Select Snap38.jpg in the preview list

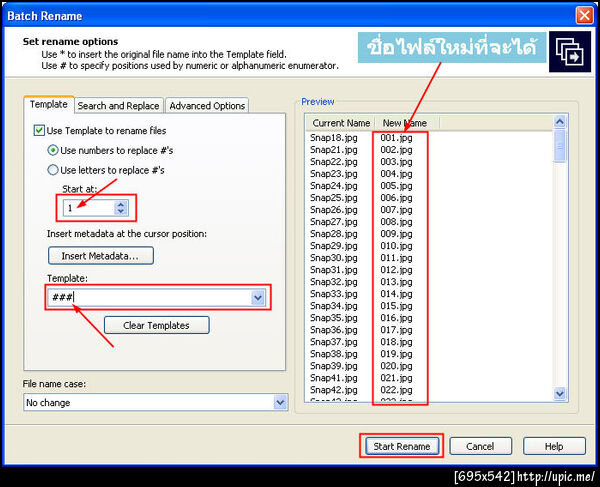point(334,354)
